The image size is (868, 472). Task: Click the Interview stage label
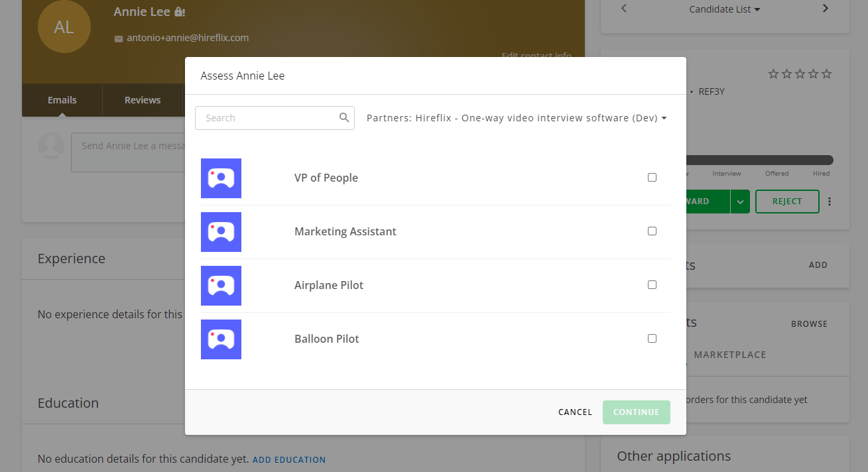(x=727, y=174)
